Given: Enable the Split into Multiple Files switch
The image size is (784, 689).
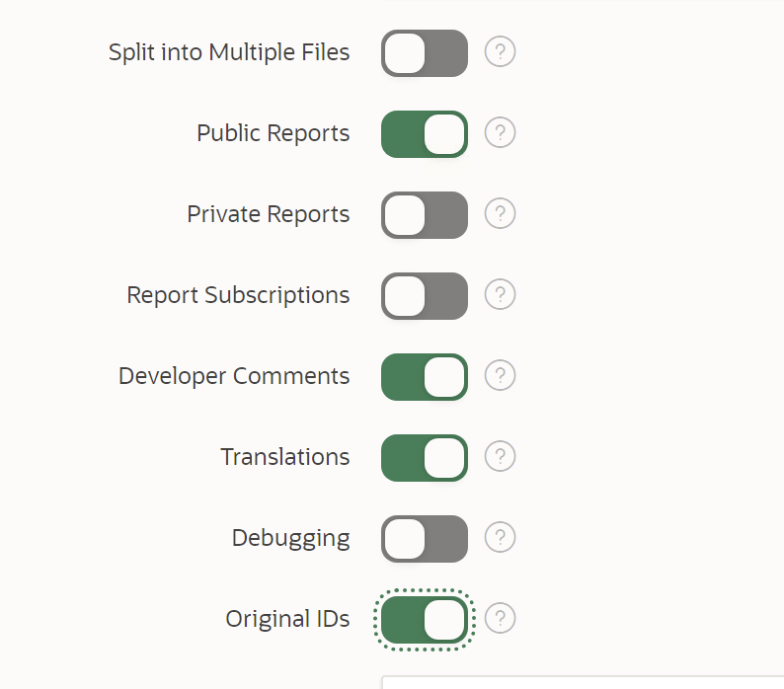Looking at the screenshot, I should click(425, 53).
